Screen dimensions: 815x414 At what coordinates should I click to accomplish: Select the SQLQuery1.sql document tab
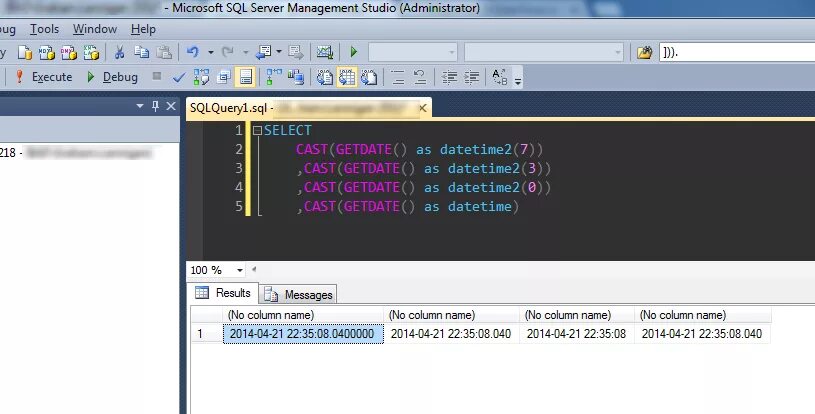pos(308,108)
